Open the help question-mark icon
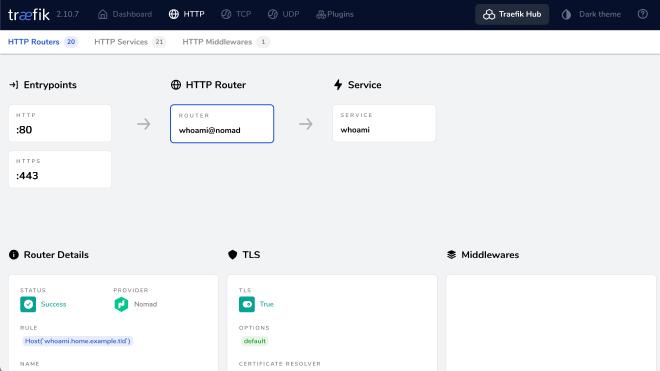Viewport: 660px width, 371px height. (x=642, y=14)
